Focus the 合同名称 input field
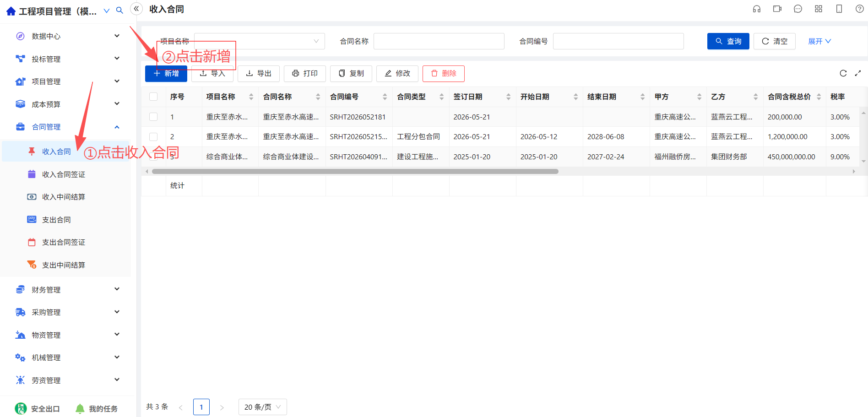 click(439, 41)
